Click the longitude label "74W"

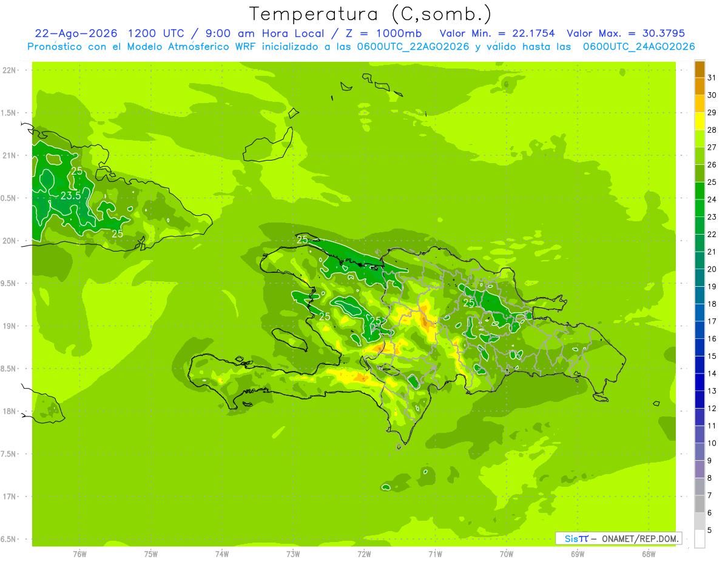click(x=222, y=554)
